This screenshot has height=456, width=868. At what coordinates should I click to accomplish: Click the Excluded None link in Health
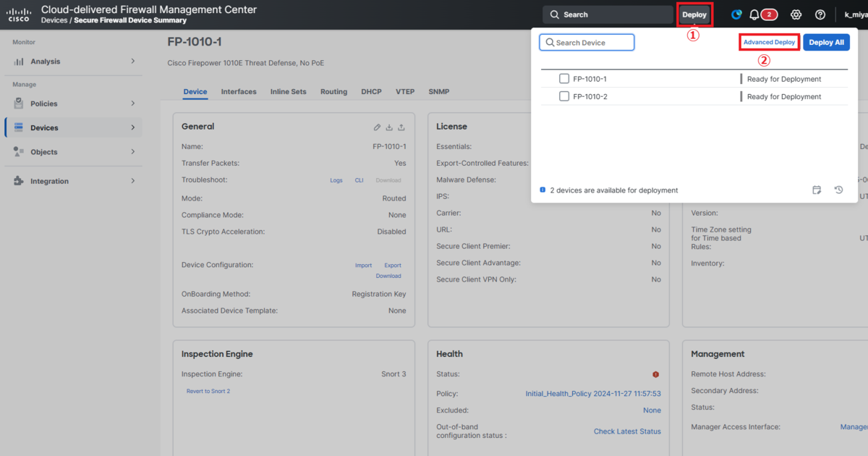pyautogui.click(x=652, y=410)
